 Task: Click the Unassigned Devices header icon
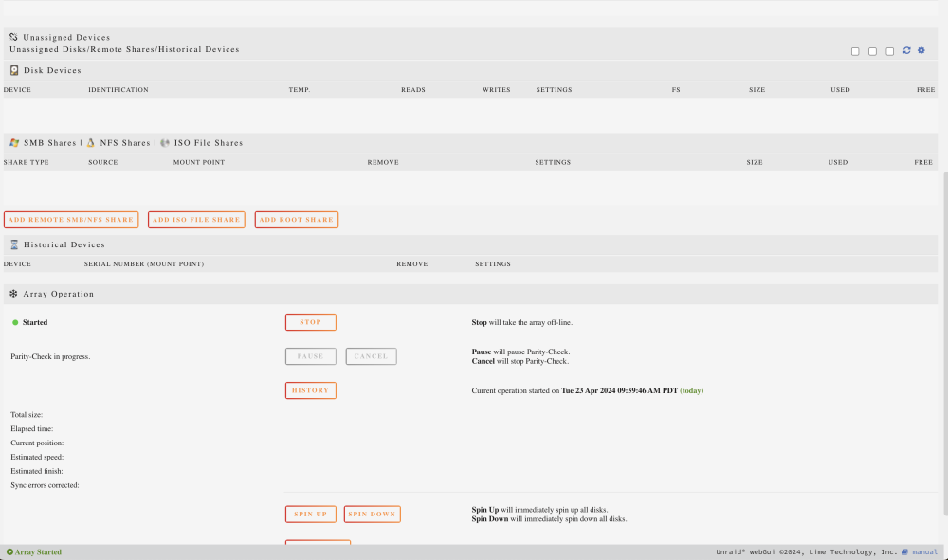13,37
